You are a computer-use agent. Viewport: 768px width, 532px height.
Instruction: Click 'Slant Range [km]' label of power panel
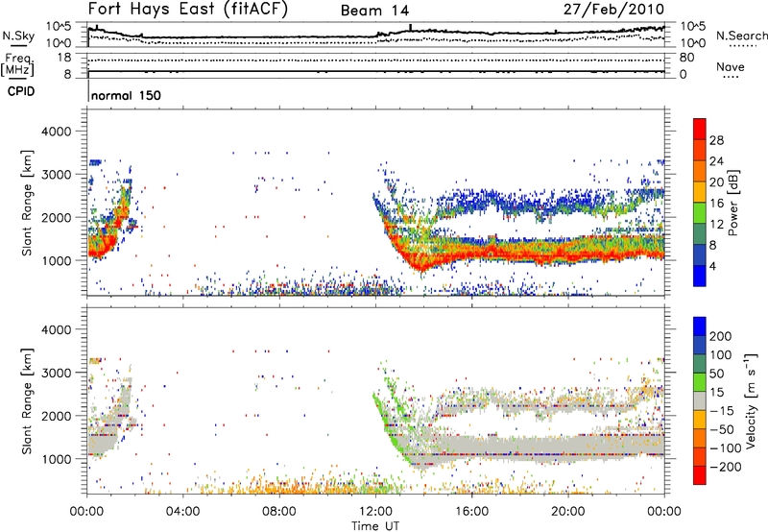click(27, 203)
